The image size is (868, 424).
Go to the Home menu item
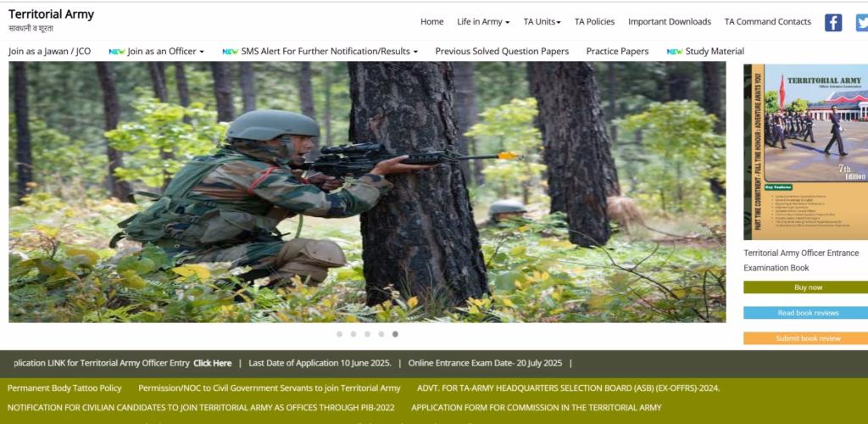coord(431,21)
